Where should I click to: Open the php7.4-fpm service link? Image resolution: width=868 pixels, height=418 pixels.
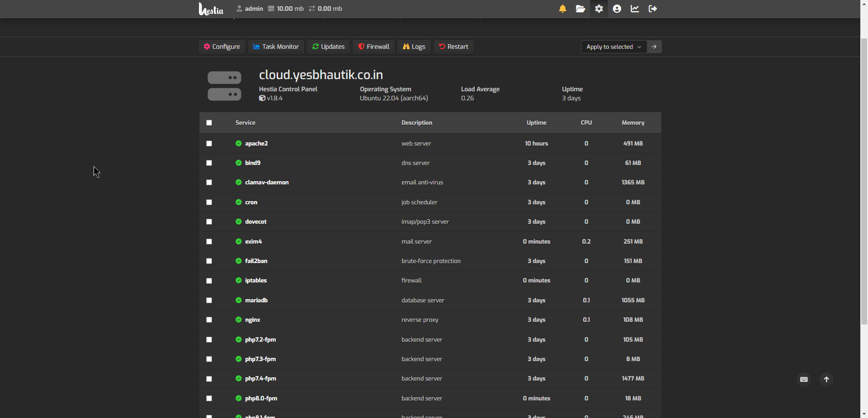click(x=261, y=378)
